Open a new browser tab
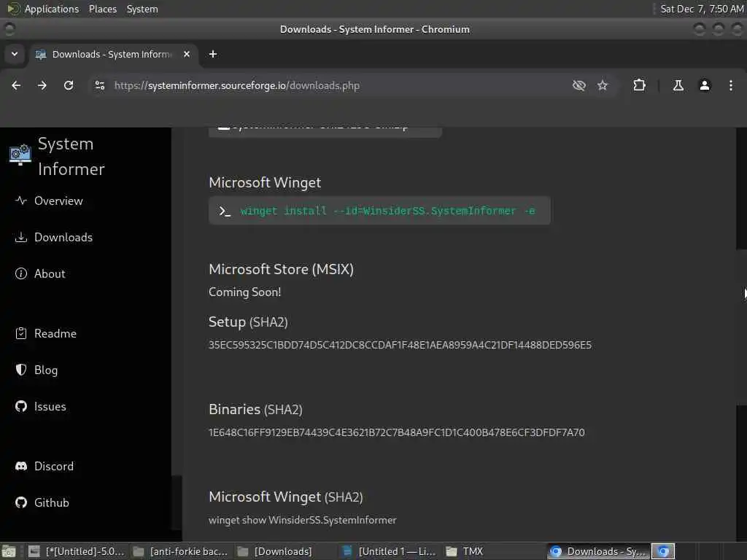 pyautogui.click(x=213, y=54)
